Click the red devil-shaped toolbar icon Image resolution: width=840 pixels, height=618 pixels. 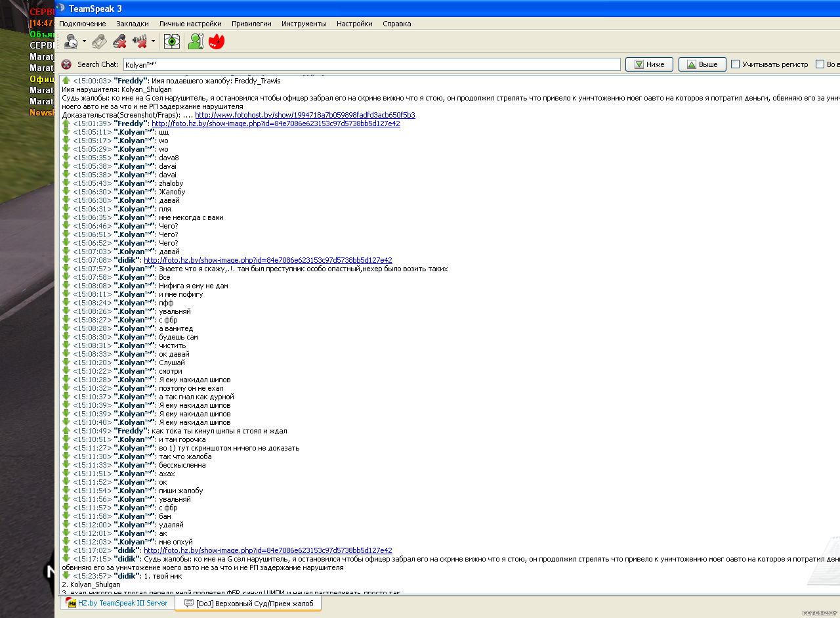(217, 41)
